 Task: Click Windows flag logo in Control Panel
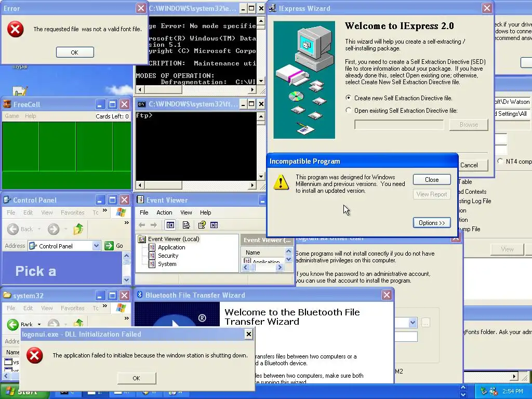point(121,212)
